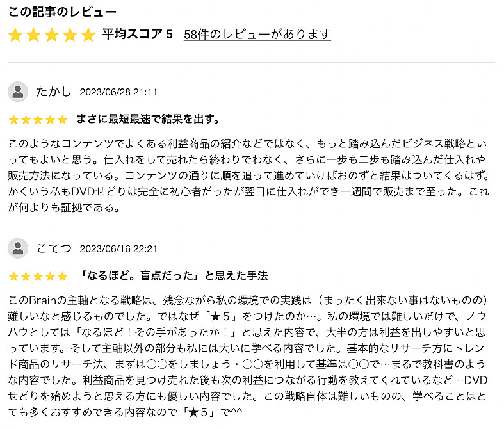Click the third star of average score
504x429 pixels.
pyautogui.click(x=52, y=35)
